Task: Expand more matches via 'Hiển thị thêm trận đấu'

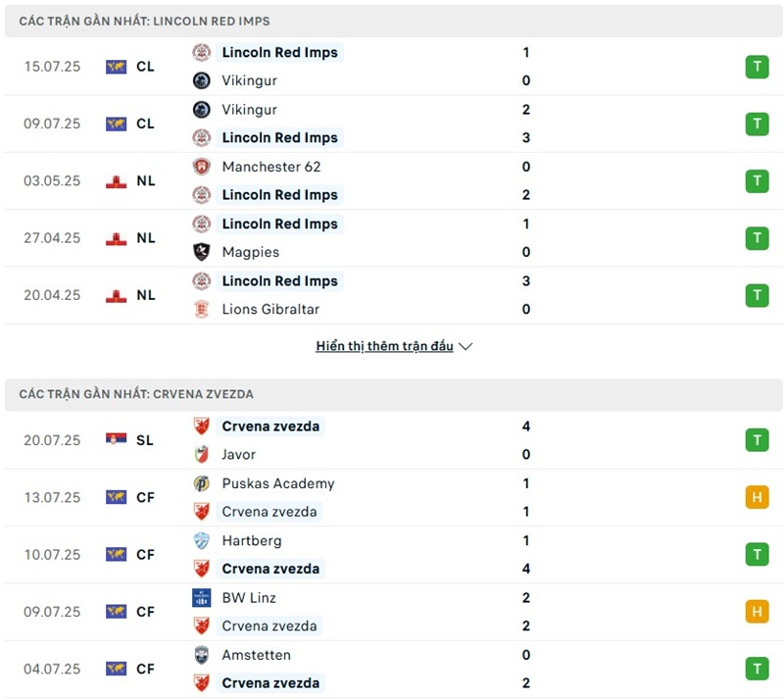Action: [x=384, y=346]
